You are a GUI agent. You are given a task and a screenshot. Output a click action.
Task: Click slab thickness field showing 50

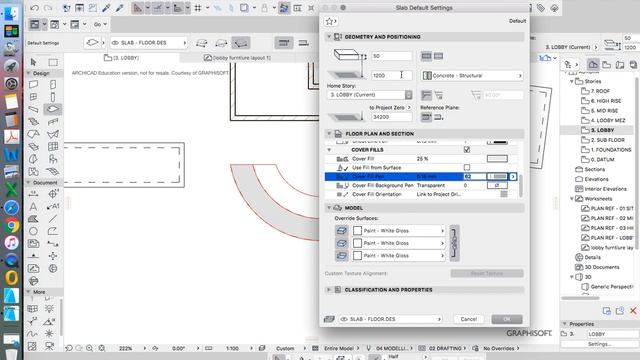tap(391, 56)
